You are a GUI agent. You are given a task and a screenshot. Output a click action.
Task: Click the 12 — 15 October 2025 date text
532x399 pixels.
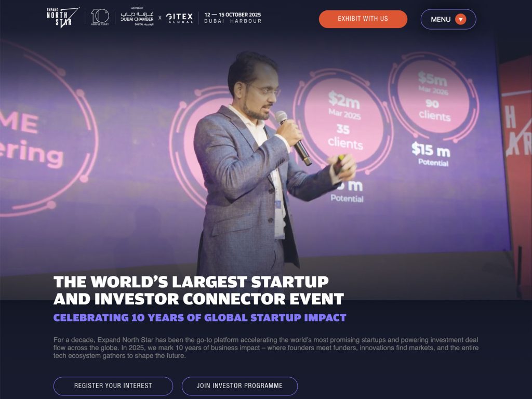232,15
